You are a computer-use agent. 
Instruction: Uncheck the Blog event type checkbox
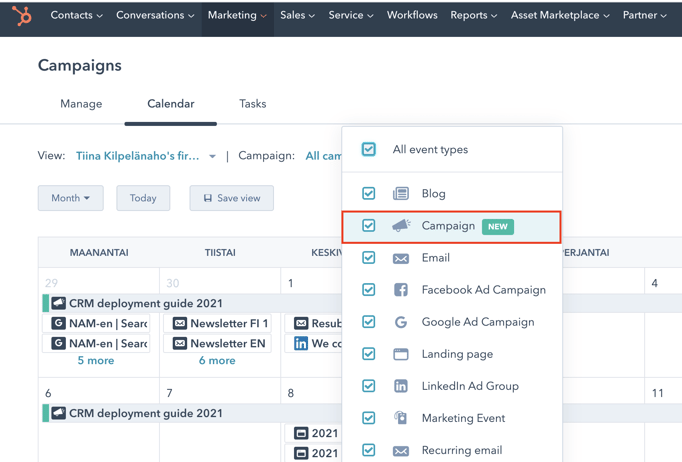(368, 193)
